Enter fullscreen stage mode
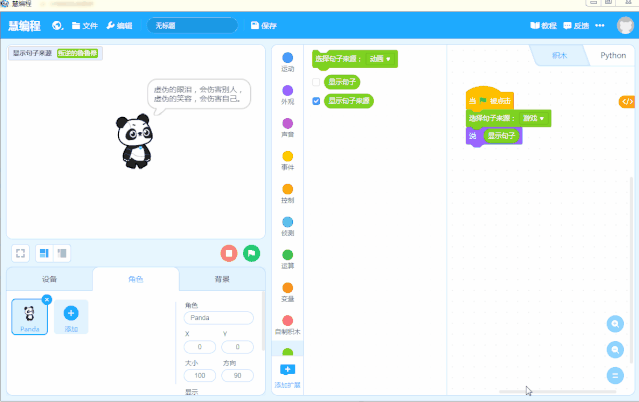The image size is (639, 402). (x=20, y=253)
